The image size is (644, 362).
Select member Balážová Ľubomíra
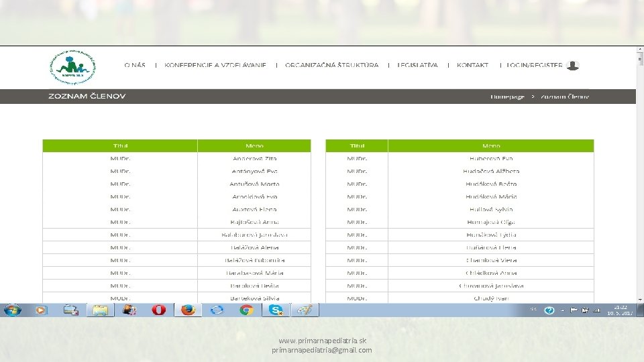click(255, 260)
